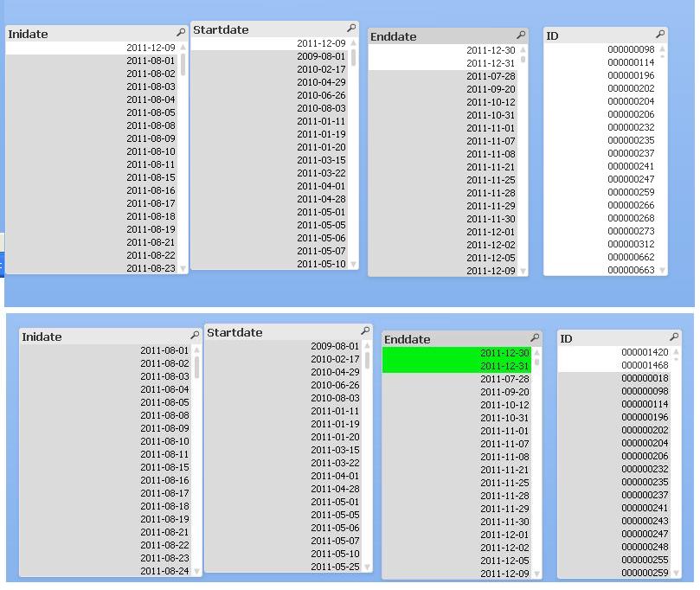700x590 pixels.
Task: Click the down scroll arrow of upper Inidate list
Action: pyautogui.click(x=183, y=268)
